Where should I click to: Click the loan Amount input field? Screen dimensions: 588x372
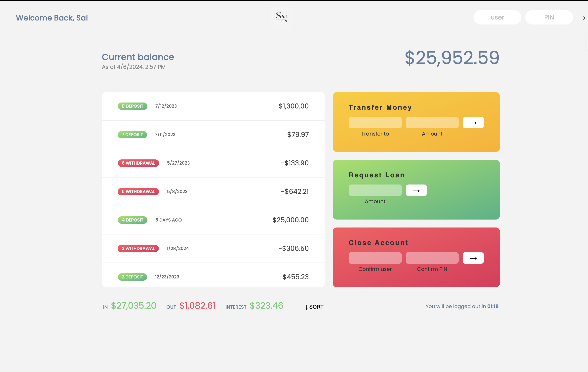click(x=375, y=190)
